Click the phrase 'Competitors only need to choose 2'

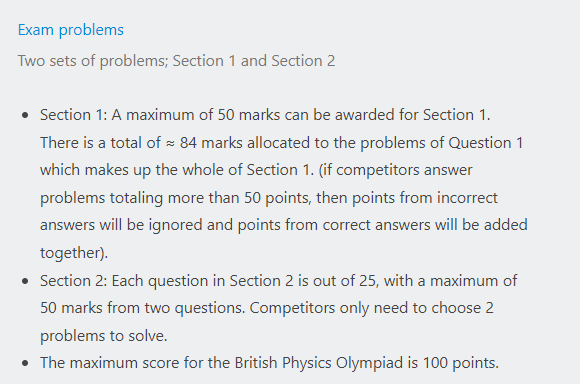(371, 308)
